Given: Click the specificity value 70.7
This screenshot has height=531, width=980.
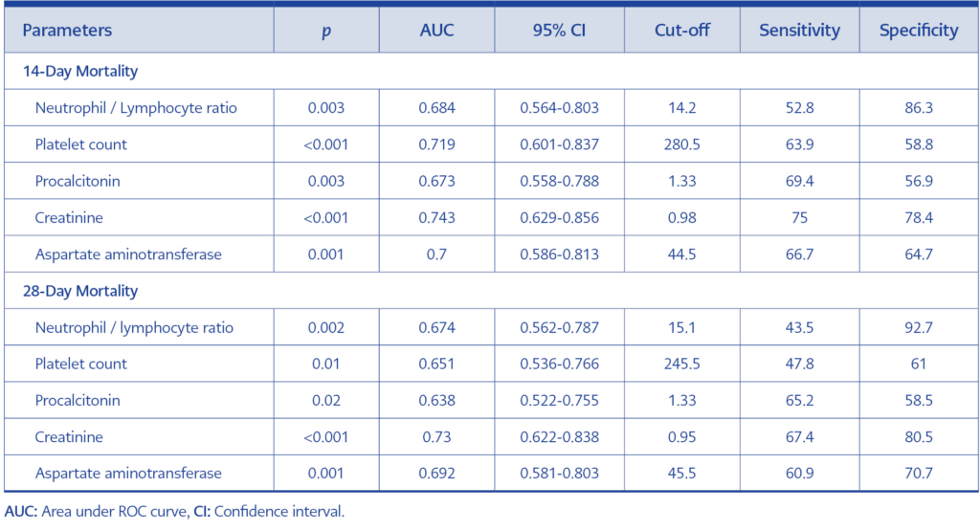Looking at the screenshot, I should (x=919, y=474).
